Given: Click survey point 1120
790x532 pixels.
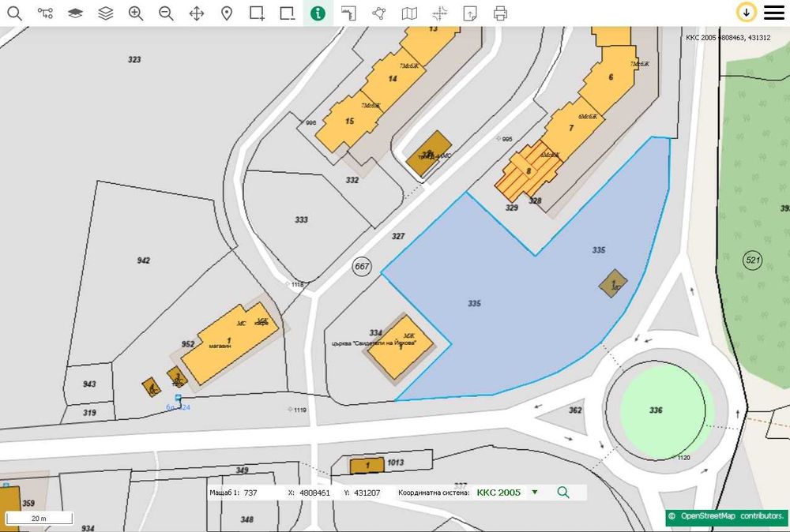Looking at the screenshot, I should pyautogui.click(x=681, y=458).
